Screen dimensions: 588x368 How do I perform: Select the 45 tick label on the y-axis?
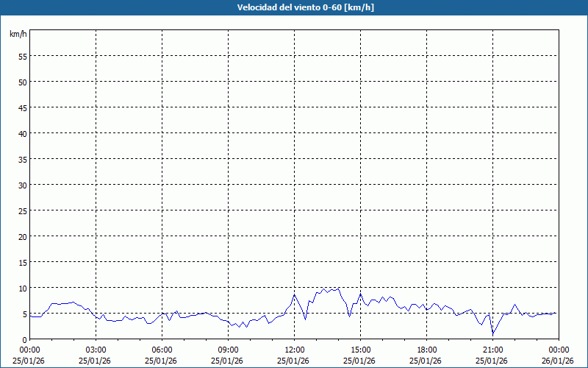tap(22, 107)
